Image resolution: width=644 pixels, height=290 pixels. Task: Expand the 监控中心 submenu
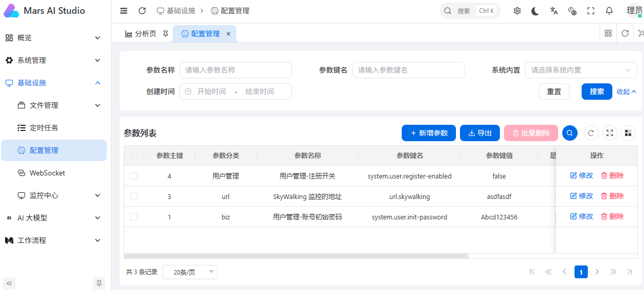[54, 195]
